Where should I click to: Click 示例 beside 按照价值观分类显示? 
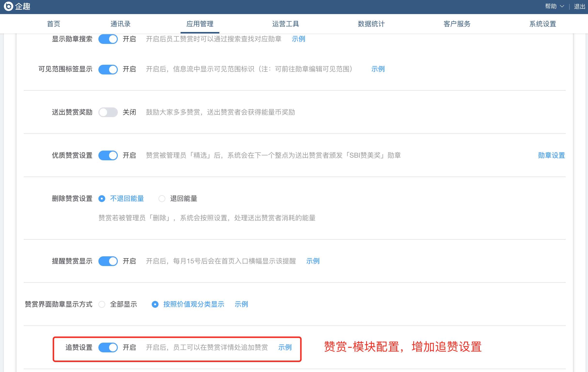click(241, 304)
